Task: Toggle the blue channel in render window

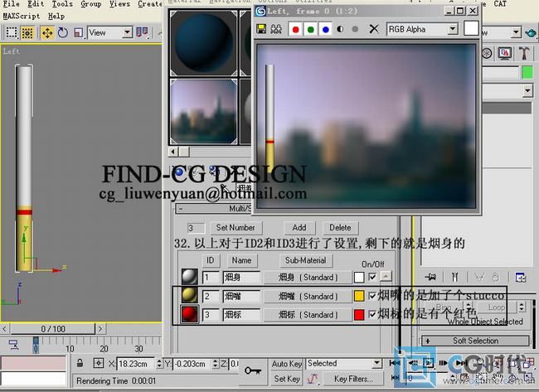Action: pos(326,30)
